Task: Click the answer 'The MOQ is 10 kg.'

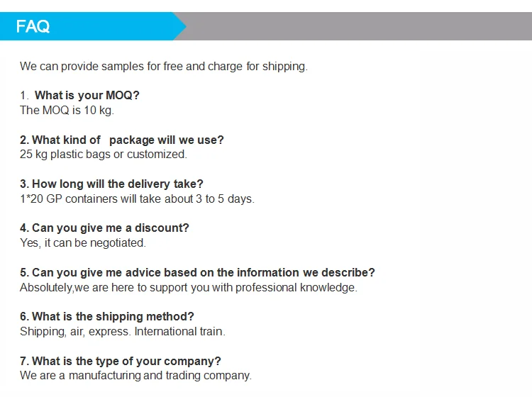Action: point(67,110)
